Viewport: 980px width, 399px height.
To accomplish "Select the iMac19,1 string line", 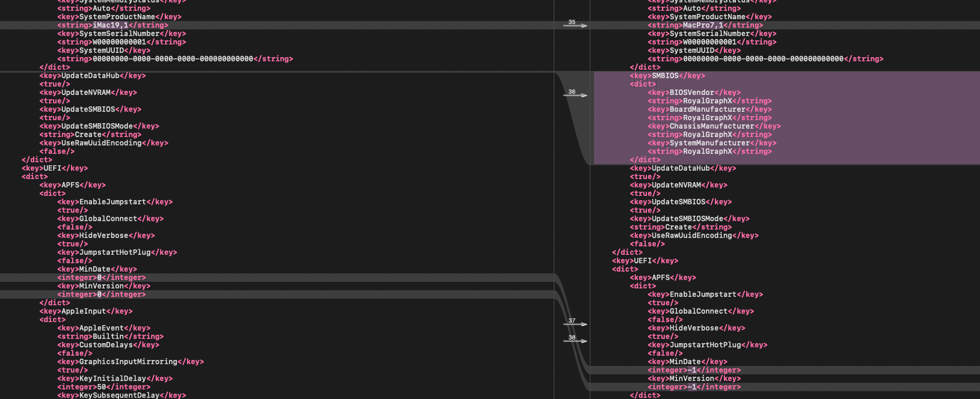I will (113, 25).
